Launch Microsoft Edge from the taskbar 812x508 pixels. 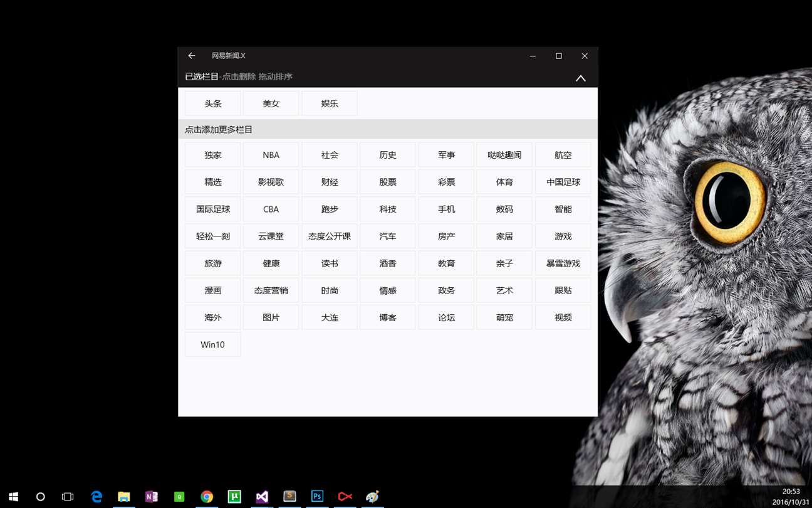(x=96, y=497)
